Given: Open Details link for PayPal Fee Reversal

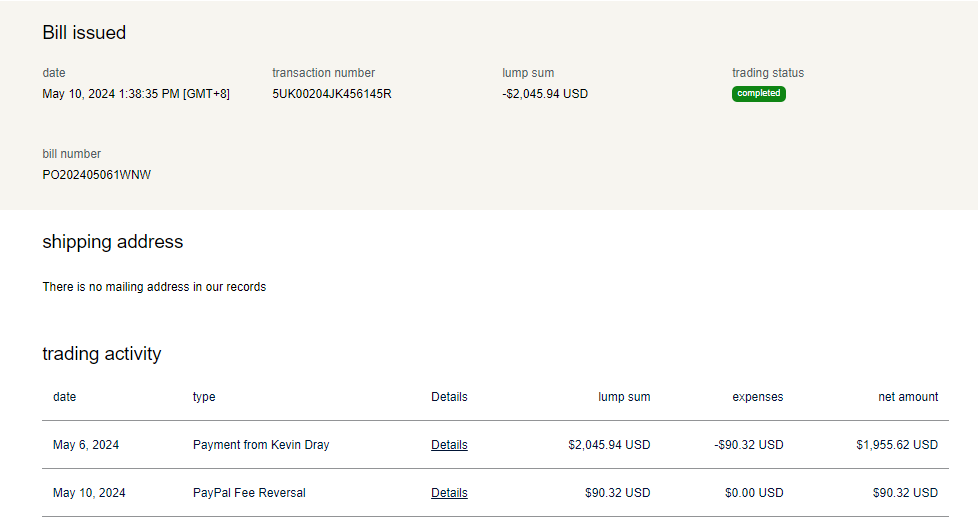Looking at the screenshot, I should coord(449,493).
